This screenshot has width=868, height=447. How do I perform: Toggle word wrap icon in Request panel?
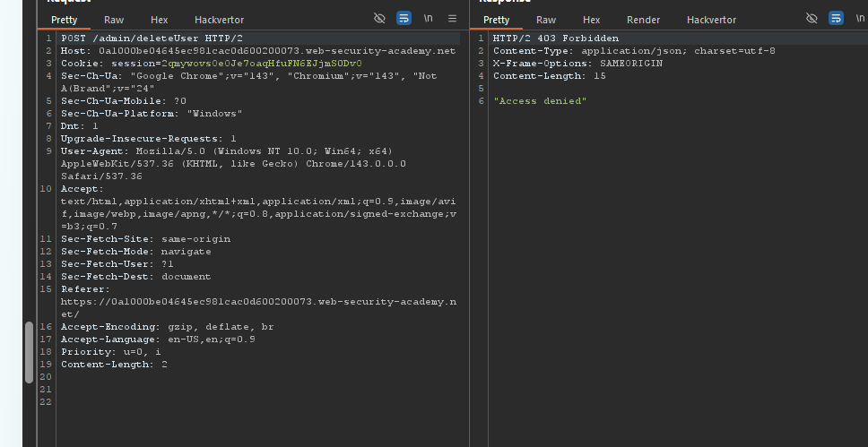tap(404, 18)
